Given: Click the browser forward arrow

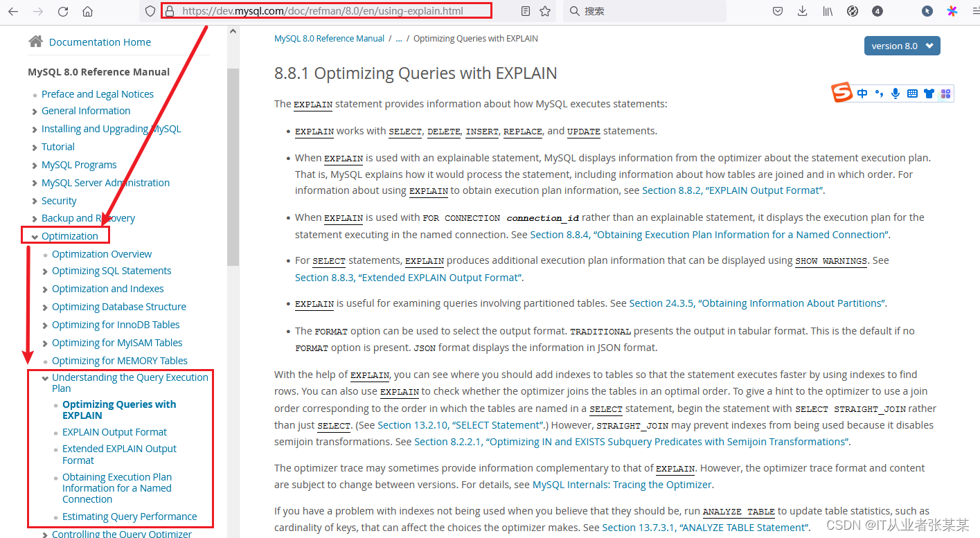Looking at the screenshot, I should 37,11.
